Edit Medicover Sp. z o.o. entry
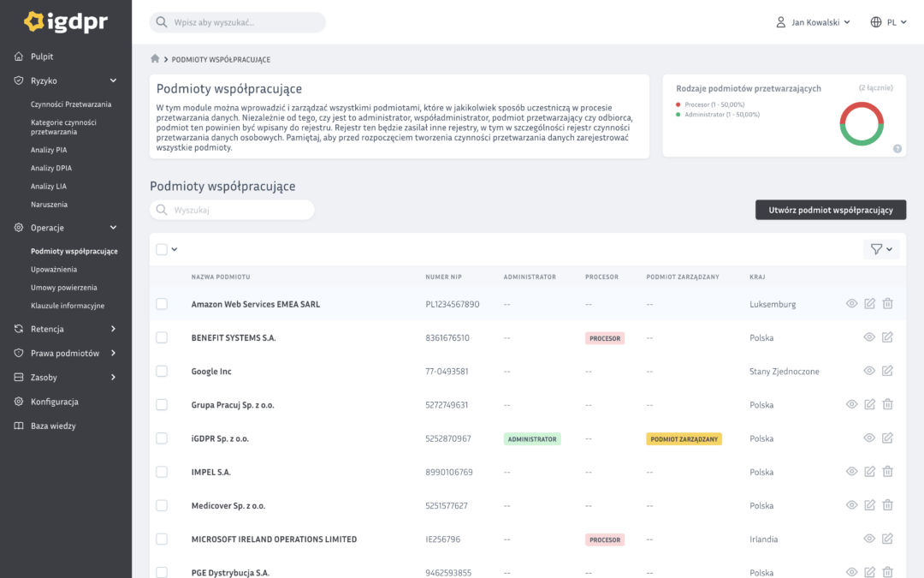The image size is (924, 578). (x=870, y=505)
